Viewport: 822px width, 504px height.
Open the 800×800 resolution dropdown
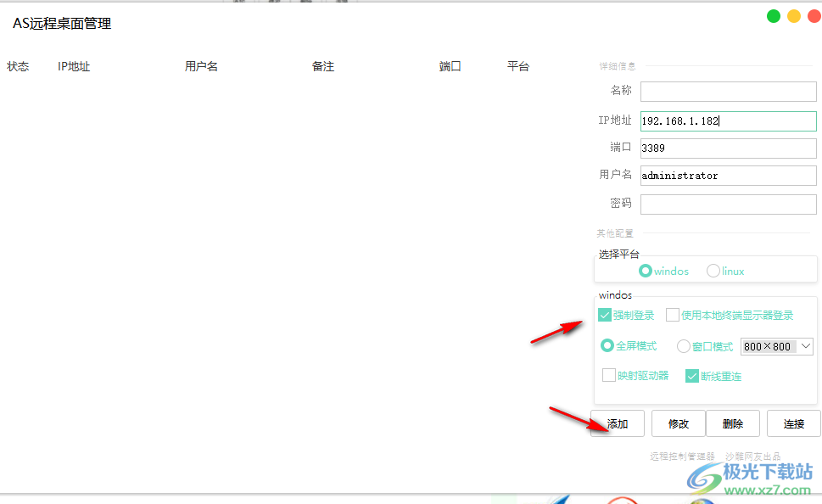pyautogui.click(x=776, y=346)
